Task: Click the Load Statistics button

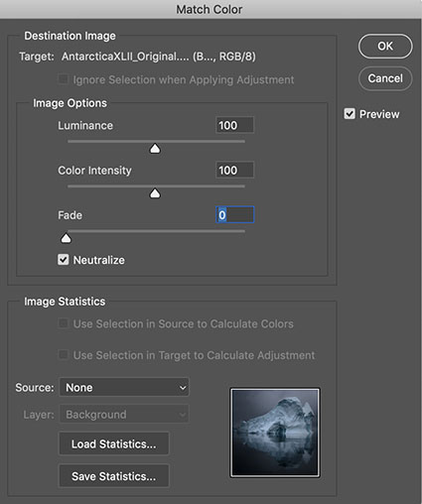Action: pyautogui.click(x=114, y=444)
